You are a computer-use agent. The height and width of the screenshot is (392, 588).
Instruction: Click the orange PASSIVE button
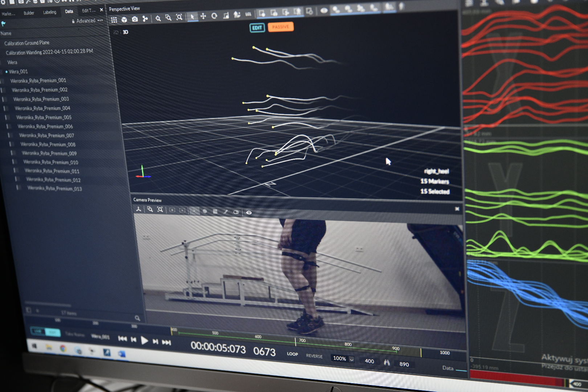coord(281,27)
